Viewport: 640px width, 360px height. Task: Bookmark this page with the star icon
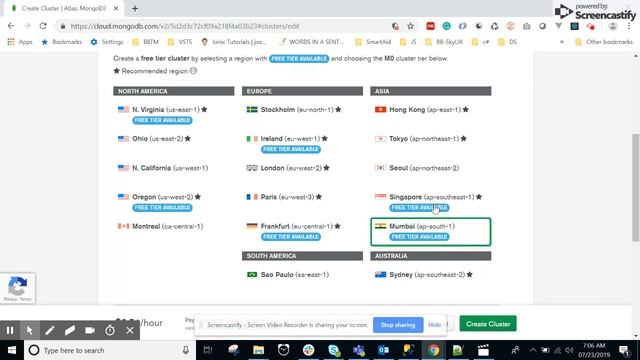(410, 26)
